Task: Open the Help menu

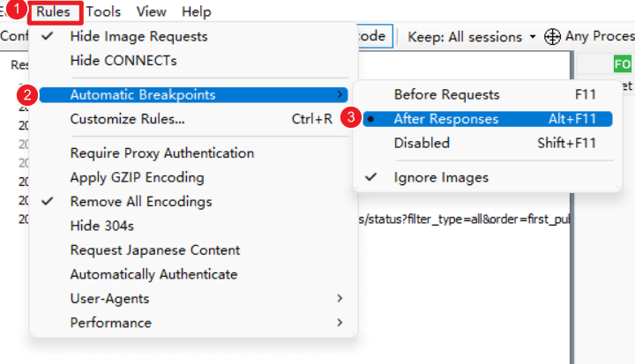Action: [196, 12]
